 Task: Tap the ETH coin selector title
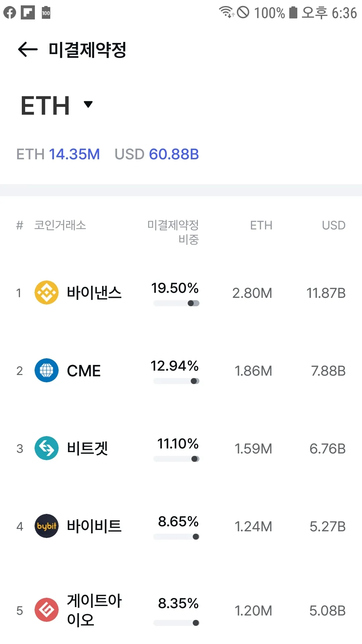[45, 106]
